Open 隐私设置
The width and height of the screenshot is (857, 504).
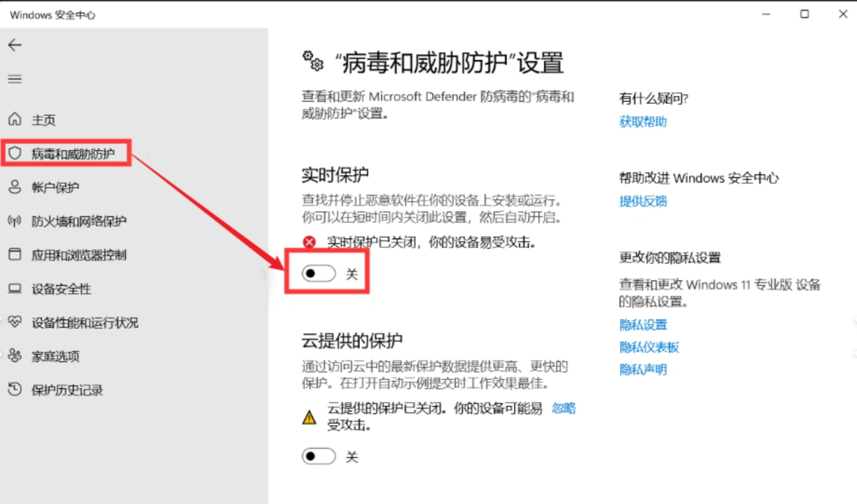(642, 324)
